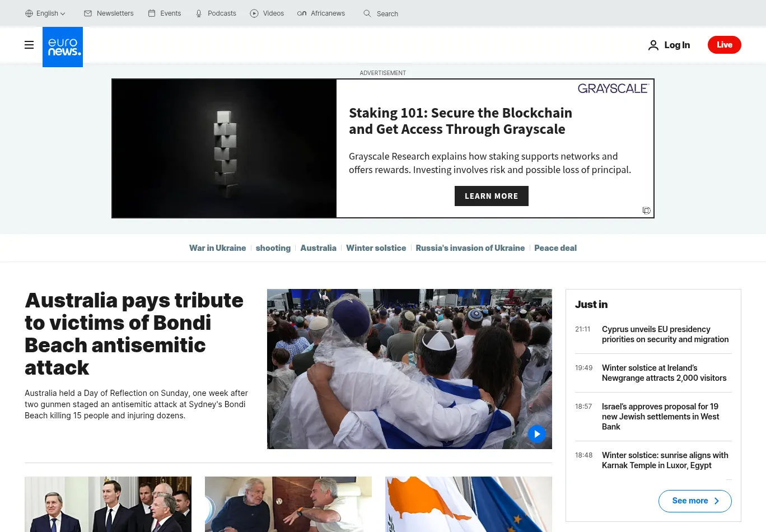Click the Log In button
The width and height of the screenshot is (766, 532).
669,45
